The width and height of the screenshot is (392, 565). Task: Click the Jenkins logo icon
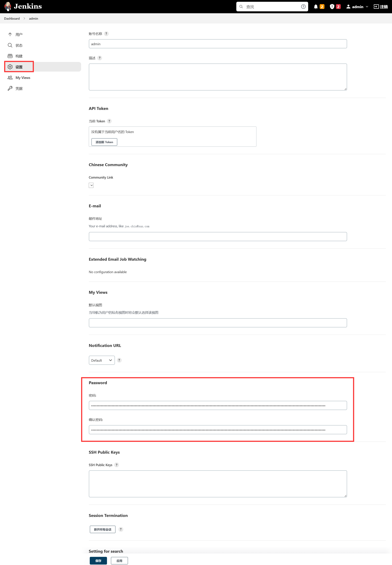pos(8,6)
